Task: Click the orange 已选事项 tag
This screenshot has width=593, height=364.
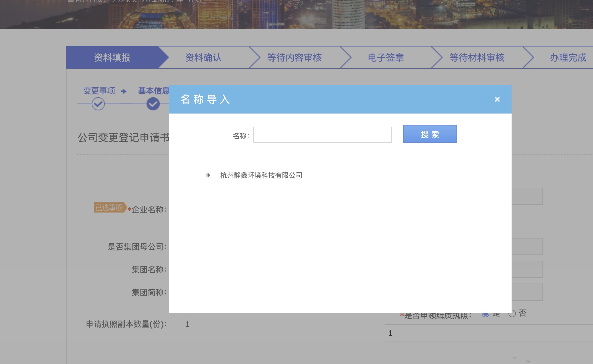Action: click(109, 207)
